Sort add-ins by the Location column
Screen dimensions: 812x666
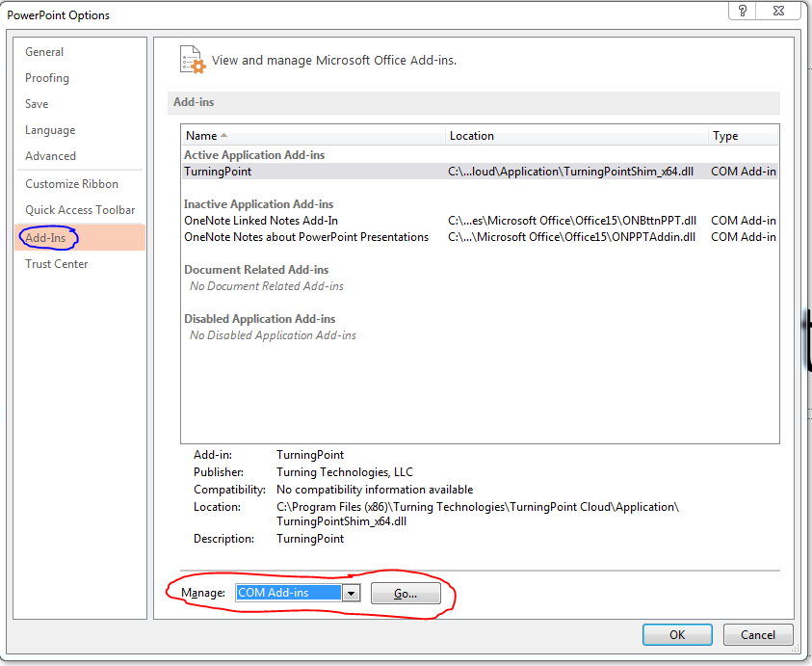click(x=576, y=136)
